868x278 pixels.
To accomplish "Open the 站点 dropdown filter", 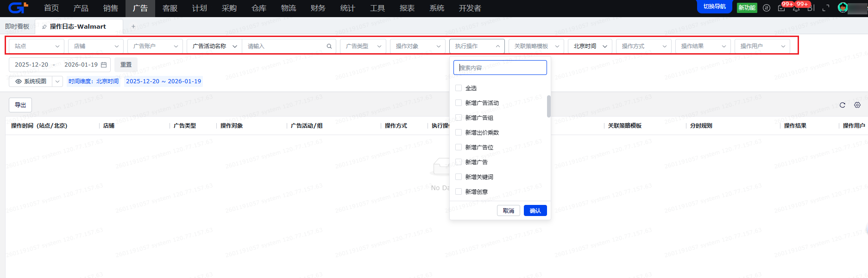I will 37,46.
